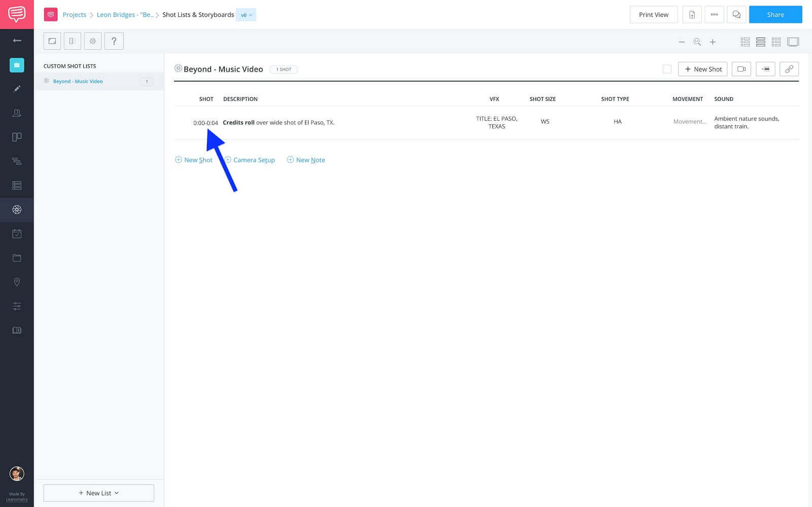Screen dimensions: 812x507
Task: Switch to the grid view layout
Action: coord(776,42)
